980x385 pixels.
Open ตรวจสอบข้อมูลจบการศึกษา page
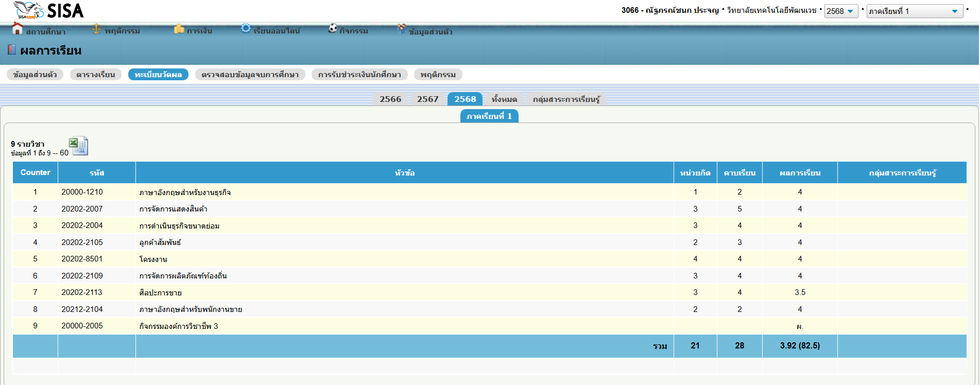[250, 75]
